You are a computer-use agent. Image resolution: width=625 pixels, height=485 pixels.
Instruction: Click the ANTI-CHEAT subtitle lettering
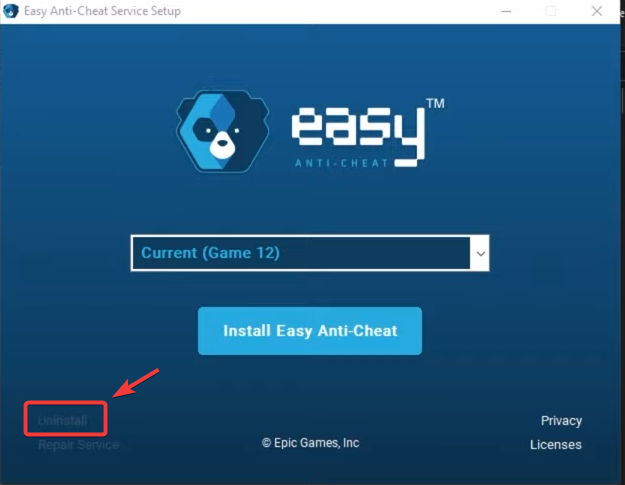click(341, 163)
